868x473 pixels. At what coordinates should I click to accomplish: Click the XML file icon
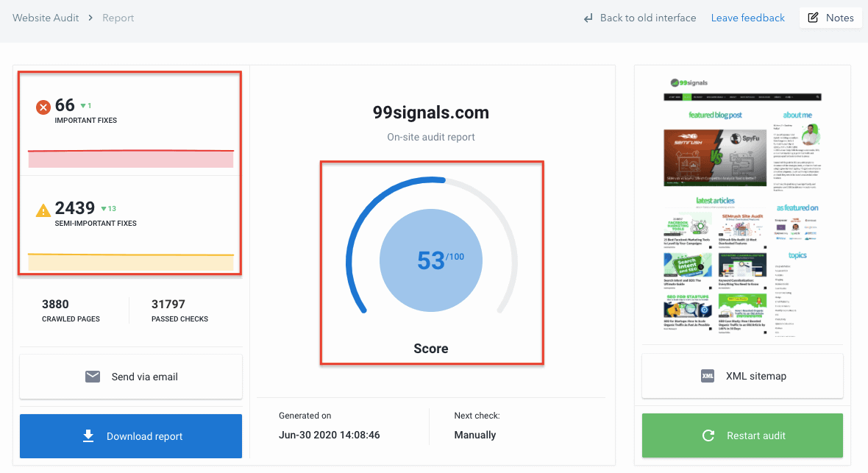(708, 376)
